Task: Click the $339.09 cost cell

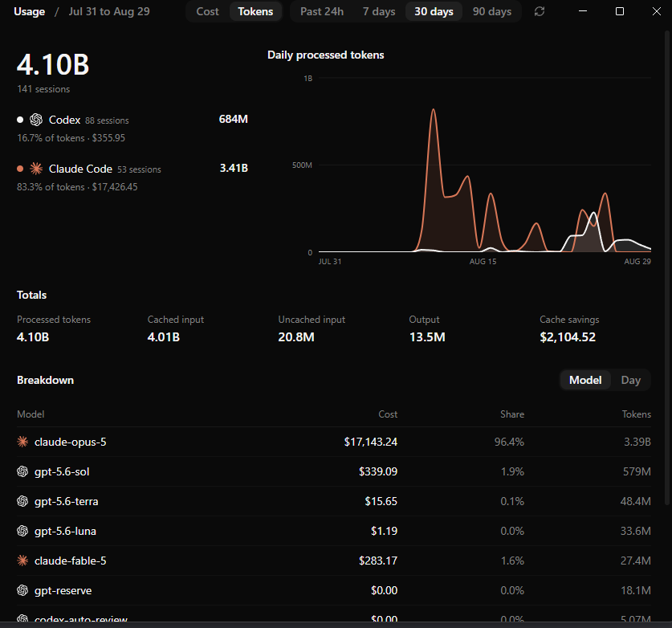Action: click(378, 471)
